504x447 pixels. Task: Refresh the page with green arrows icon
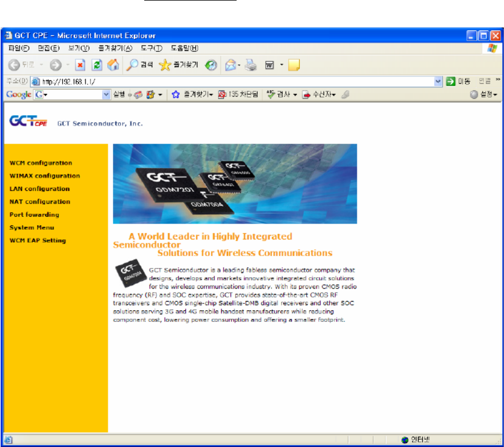97,65
